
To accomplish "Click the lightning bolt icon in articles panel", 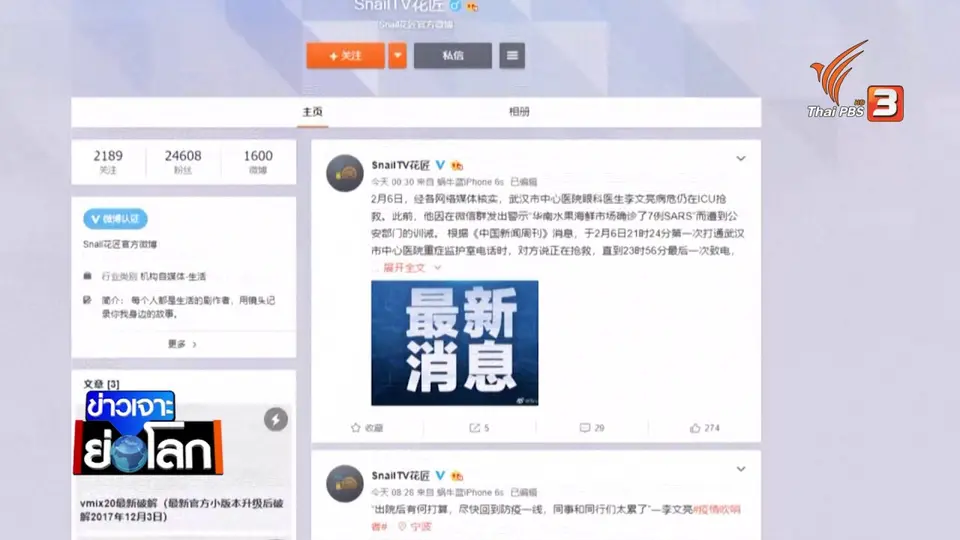I will [x=276, y=419].
